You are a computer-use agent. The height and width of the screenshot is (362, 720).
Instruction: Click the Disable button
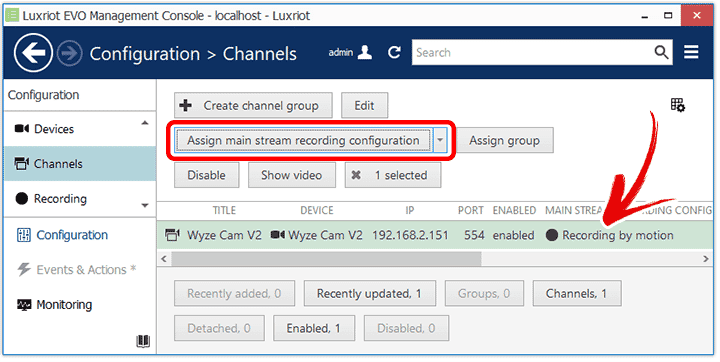(x=206, y=175)
